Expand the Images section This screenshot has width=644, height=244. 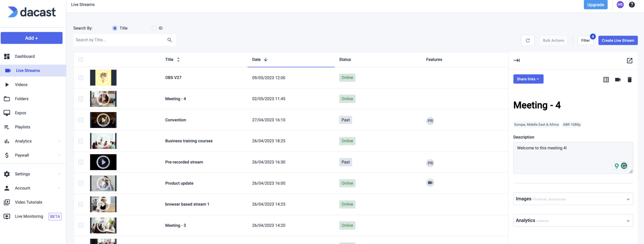tap(573, 199)
